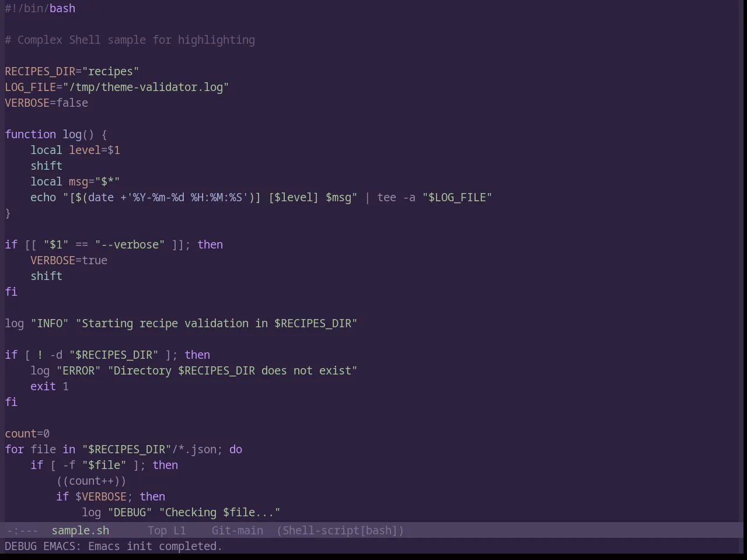Click the 'local level=$1' line
The height and width of the screenshot is (560, 747).
pos(75,150)
